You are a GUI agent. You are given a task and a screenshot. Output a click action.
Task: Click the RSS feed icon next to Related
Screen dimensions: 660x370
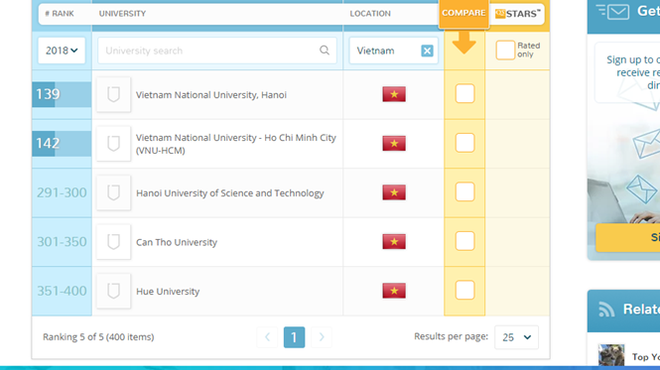point(606,309)
